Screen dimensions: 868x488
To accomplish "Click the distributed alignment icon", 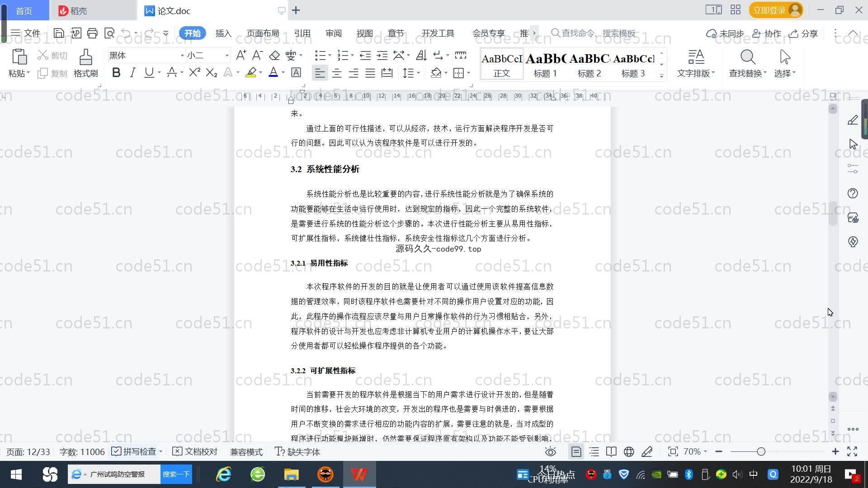I will (x=387, y=73).
